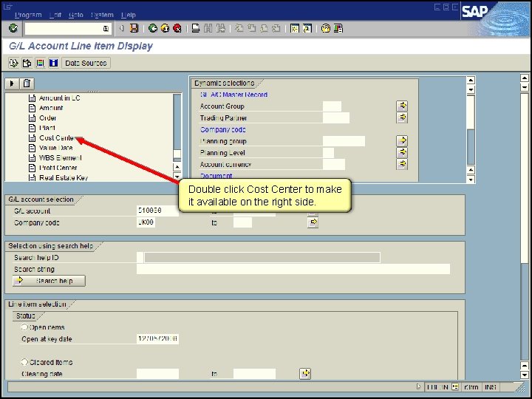Click the blue Information icon
The image size is (532, 399).
53,63
